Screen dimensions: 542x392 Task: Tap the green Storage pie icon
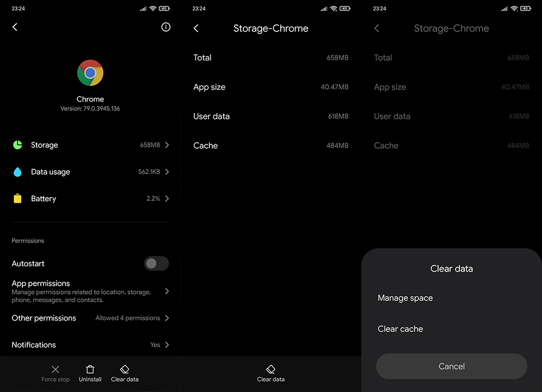(17, 145)
